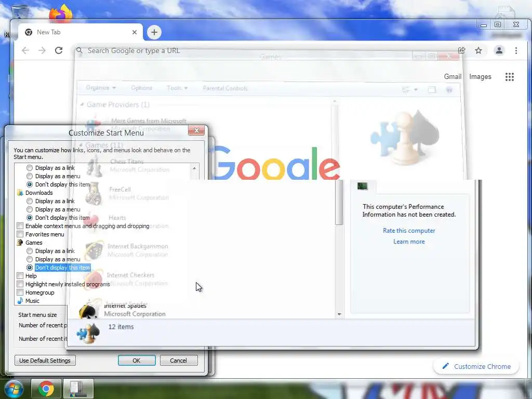532x399 pixels.
Task: Toggle the Help checkbox
Action: click(20, 276)
